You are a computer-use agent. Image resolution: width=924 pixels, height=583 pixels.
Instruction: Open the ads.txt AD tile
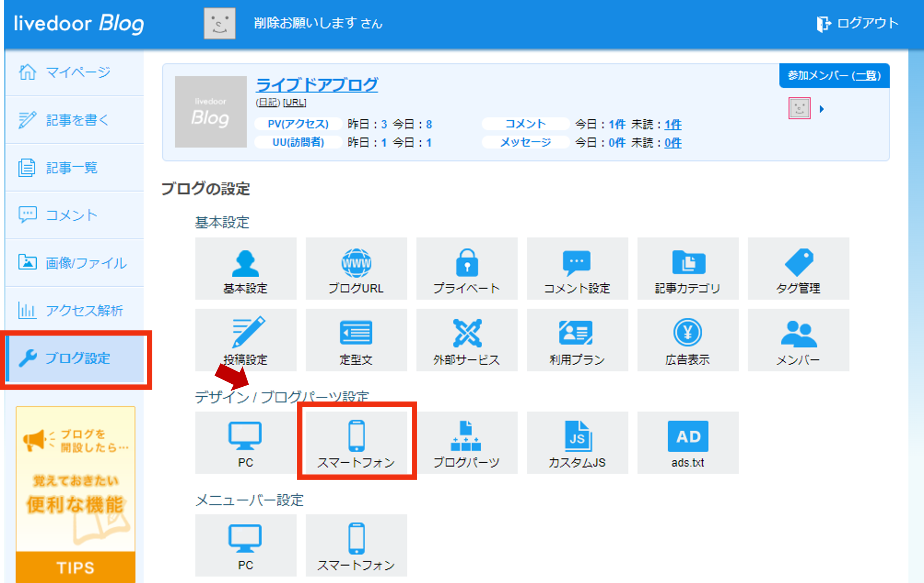[x=688, y=443]
